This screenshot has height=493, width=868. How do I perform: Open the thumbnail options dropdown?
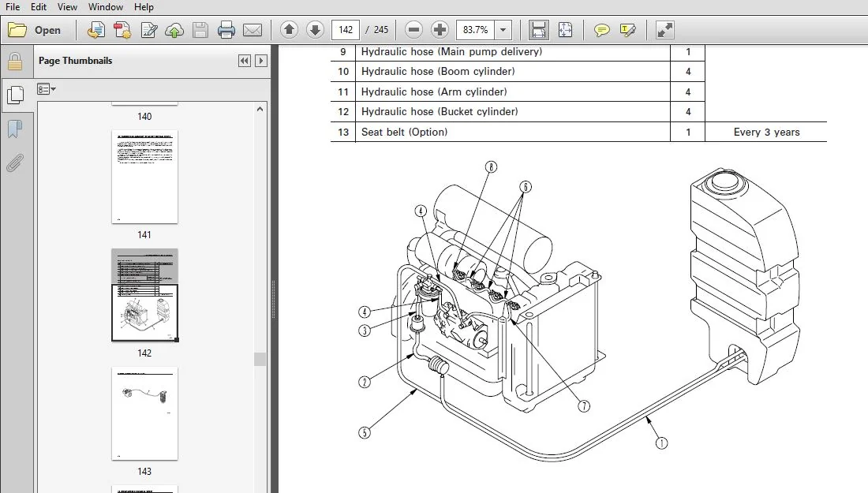pyautogui.click(x=47, y=89)
